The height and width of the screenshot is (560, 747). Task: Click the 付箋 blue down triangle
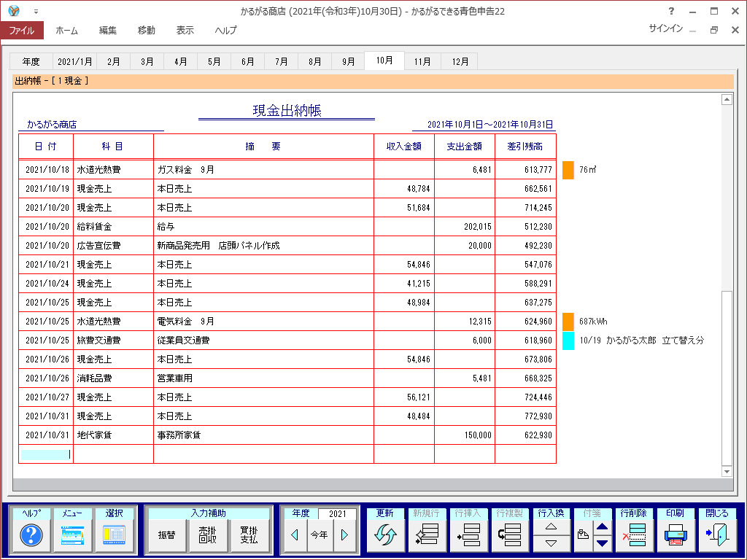[x=602, y=543]
